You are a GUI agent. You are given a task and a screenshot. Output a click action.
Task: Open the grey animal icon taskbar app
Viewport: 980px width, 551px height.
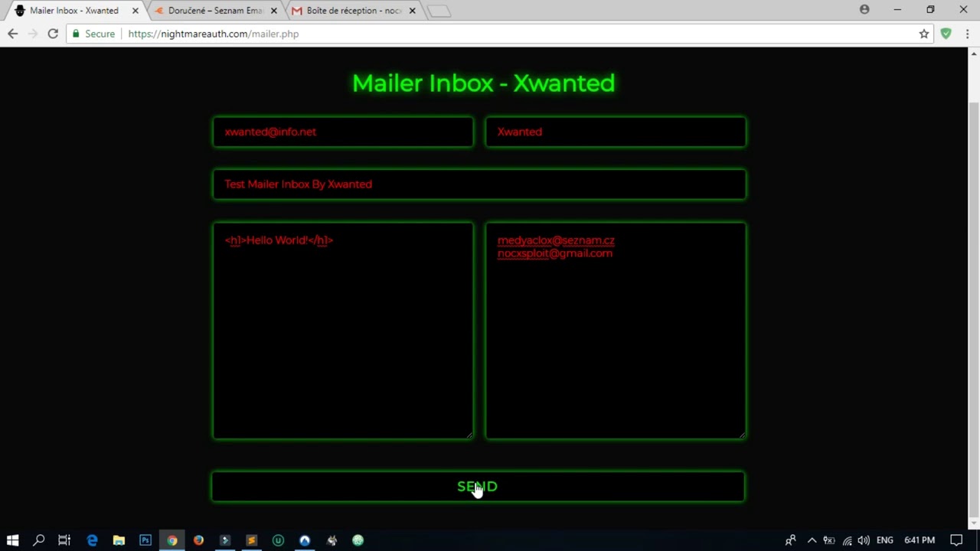click(332, 540)
